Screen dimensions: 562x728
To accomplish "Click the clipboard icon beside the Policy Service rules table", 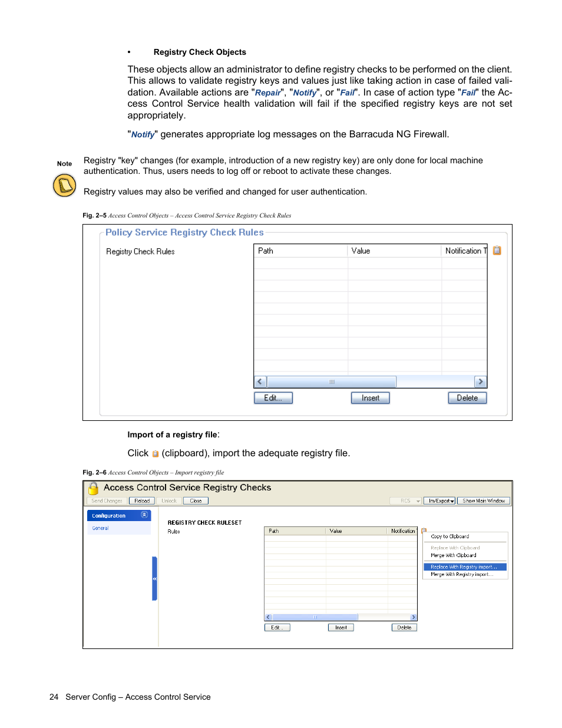I will 497,251.
